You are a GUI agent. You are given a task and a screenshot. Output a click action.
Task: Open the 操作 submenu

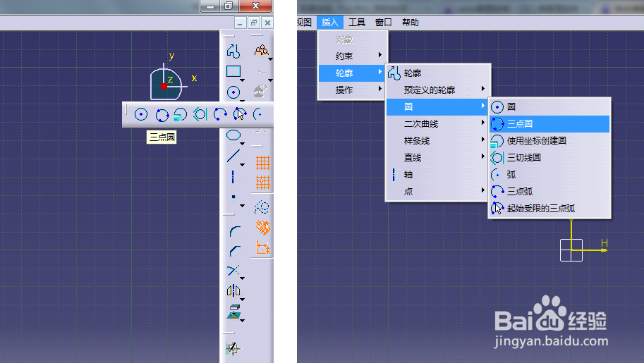(x=353, y=90)
